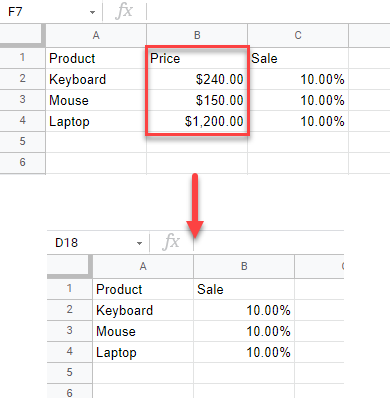390x398 pixels.
Task: Click the top formula bar input area
Action: pyautogui.click(x=268, y=11)
